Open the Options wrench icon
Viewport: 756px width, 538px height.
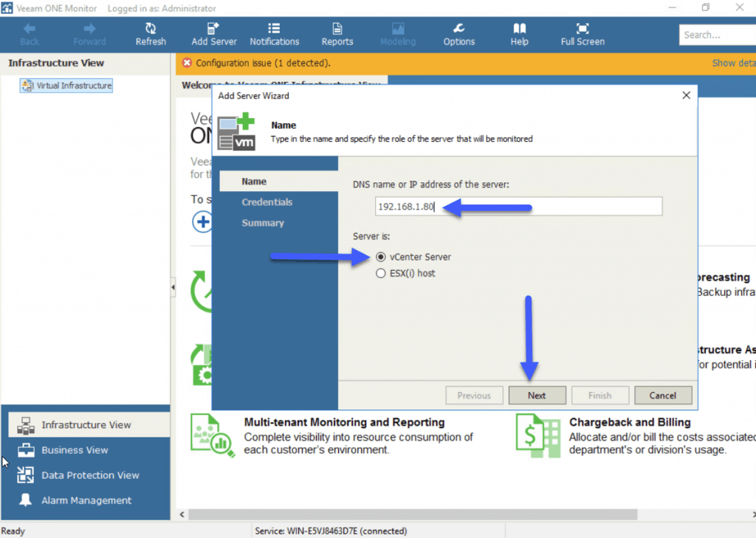pos(459,29)
